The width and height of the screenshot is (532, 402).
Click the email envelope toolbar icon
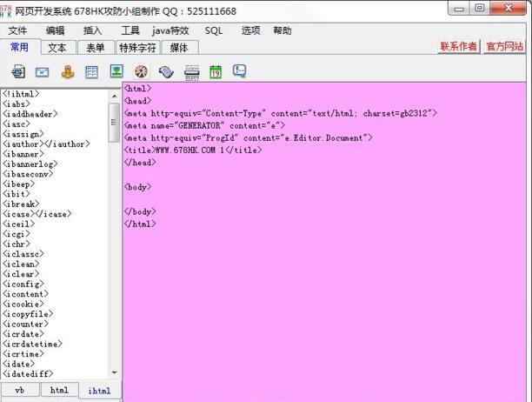click(x=42, y=72)
